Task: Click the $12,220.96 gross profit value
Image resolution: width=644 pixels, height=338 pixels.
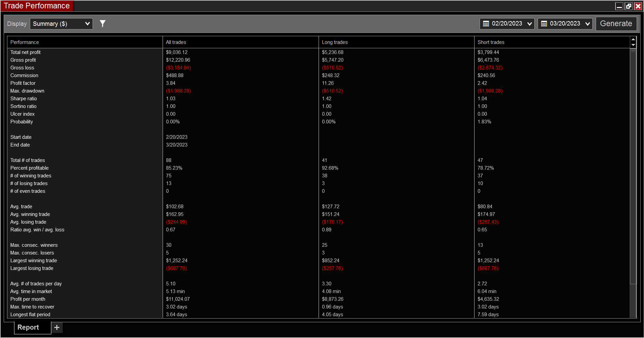Action: tap(178, 60)
